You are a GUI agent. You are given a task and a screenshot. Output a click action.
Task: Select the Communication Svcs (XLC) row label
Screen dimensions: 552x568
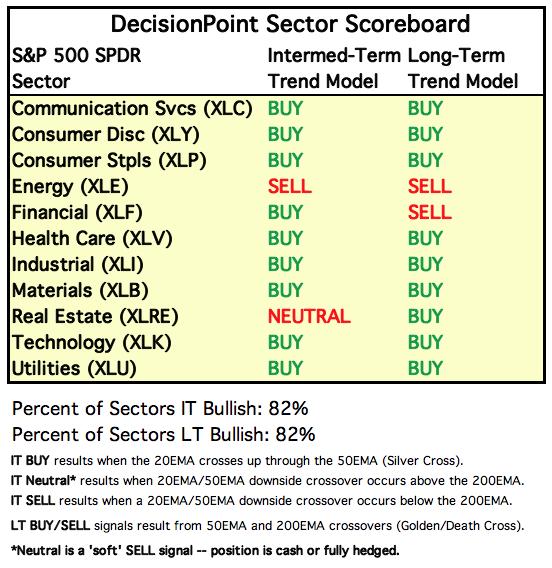[132, 109]
